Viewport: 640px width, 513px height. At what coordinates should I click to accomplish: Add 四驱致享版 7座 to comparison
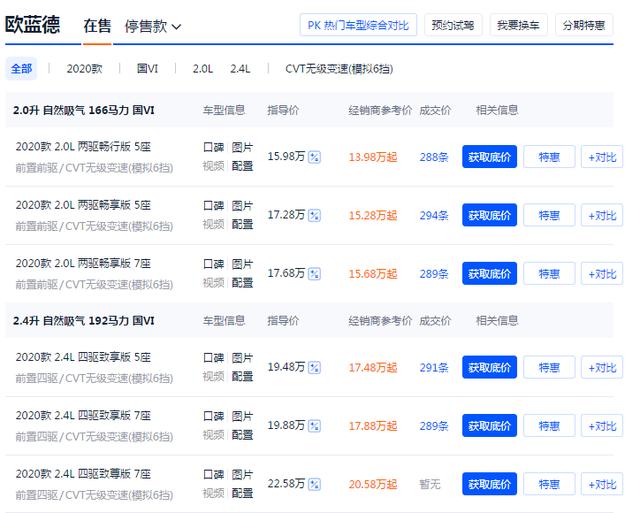tap(602, 426)
